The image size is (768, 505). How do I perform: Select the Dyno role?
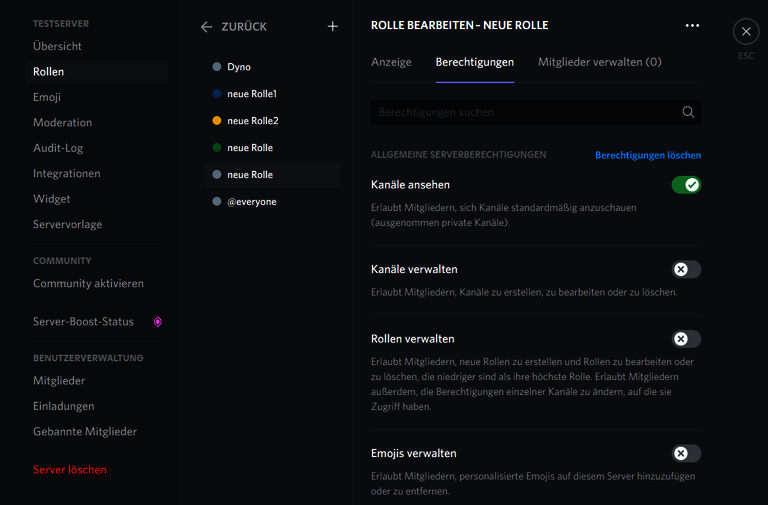pyautogui.click(x=239, y=67)
